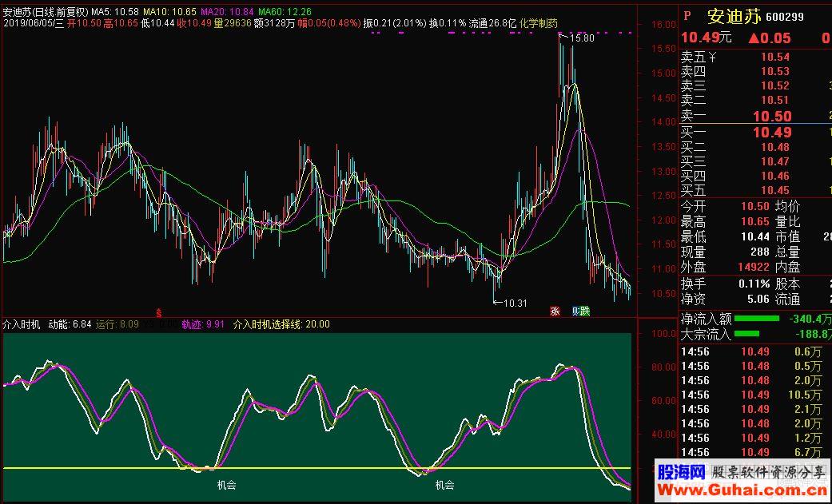Click the 轨迹: 9.91 value
Screen dimensions: 832x504
(203, 324)
